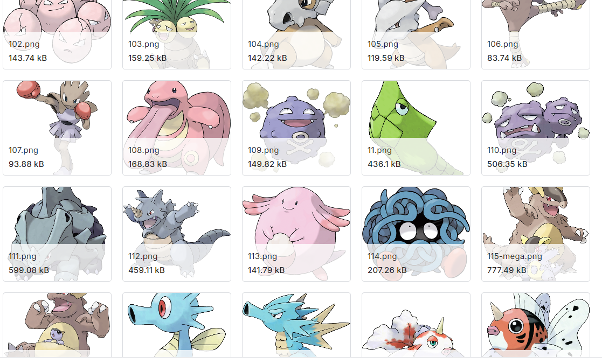
Task: Open the 107.png boxer image
Action: (57, 128)
